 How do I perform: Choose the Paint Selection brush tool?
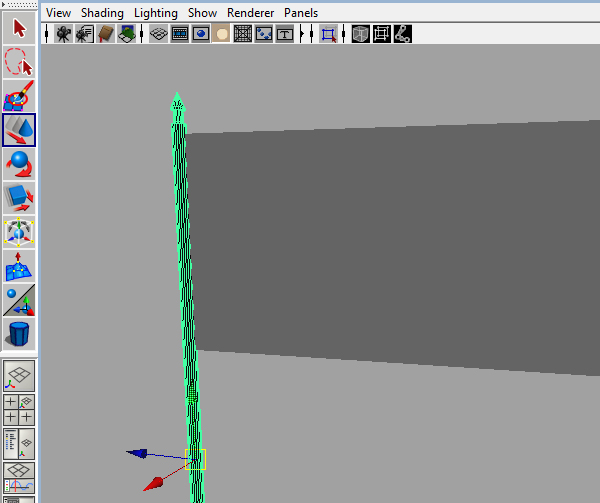[x=19, y=95]
